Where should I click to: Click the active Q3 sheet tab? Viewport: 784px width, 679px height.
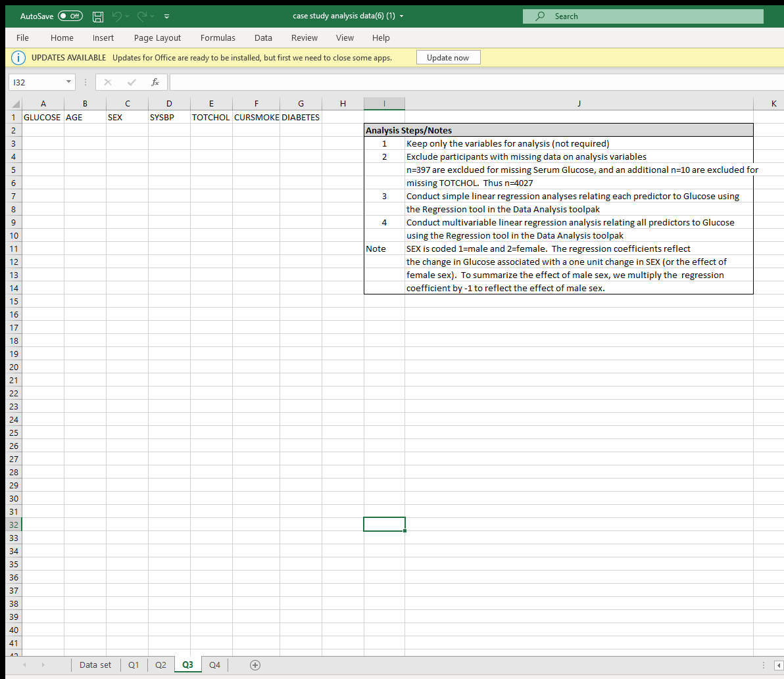tap(187, 665)
